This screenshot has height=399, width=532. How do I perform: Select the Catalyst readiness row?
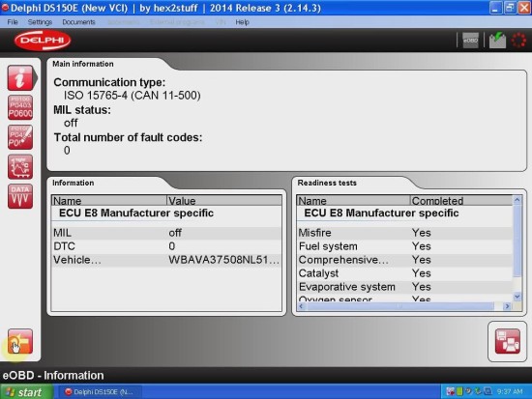coord(404,273)
